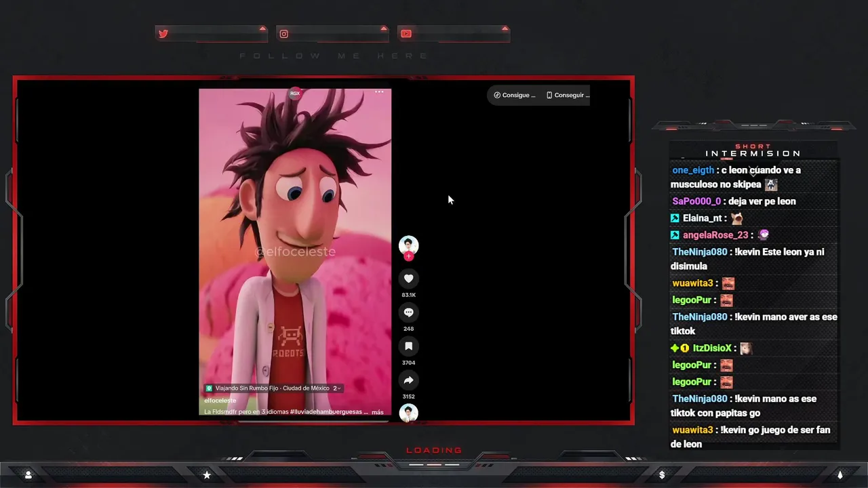Image resolution: width=868 pixels, height=488 pixels.
Task: Click the Twitter bird icon in overlay
Action: [163, 34]
